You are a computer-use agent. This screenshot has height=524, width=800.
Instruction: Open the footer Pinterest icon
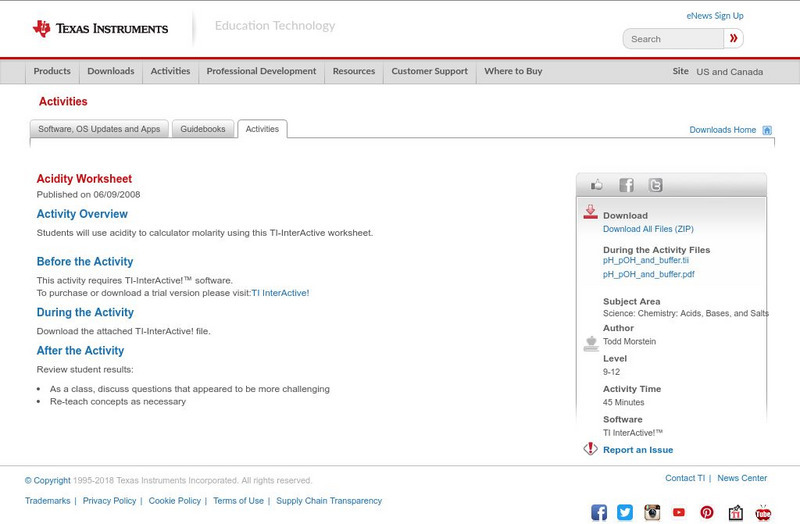click(x=707, y=512)
